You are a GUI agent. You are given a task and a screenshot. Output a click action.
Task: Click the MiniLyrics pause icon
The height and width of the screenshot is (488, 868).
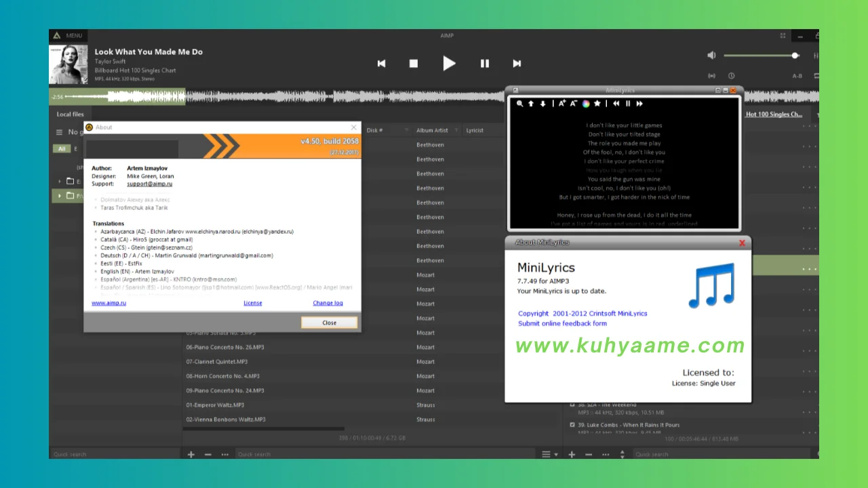pyautogui.click(x=628, y=104)
